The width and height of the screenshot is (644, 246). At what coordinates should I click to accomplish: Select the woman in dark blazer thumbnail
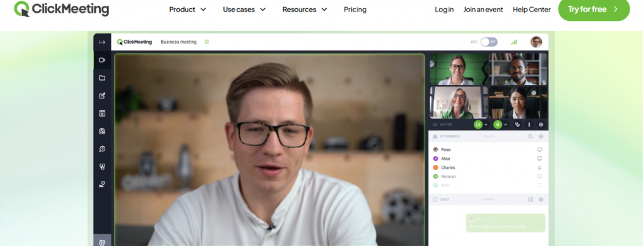tap(518, 102)
